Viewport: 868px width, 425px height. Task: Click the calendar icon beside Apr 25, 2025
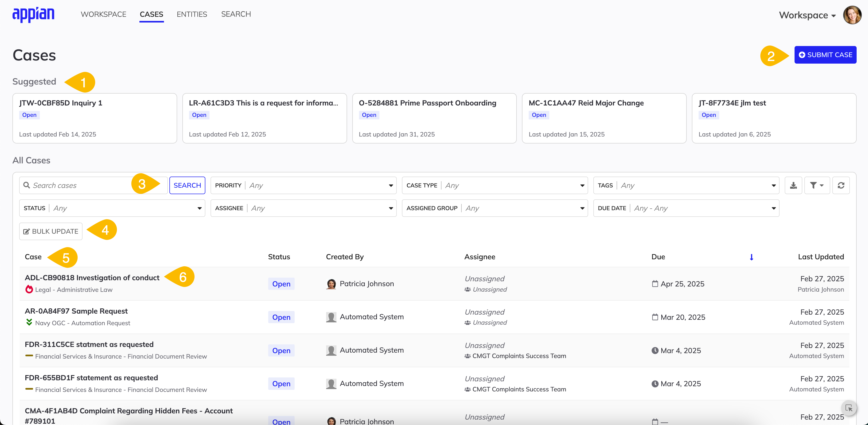(655, 284)
